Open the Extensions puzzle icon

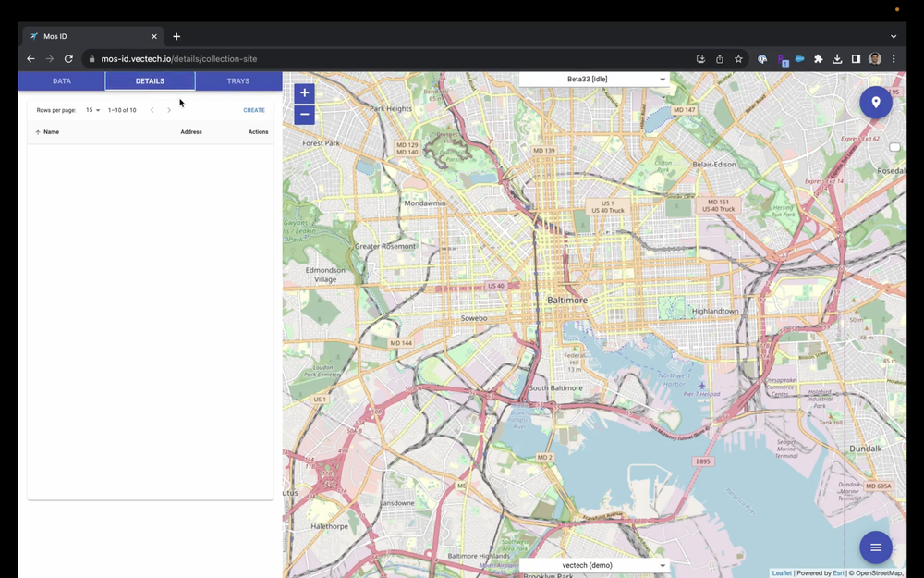(819, 59)
